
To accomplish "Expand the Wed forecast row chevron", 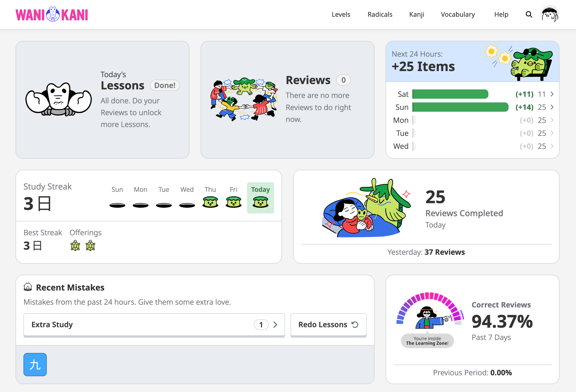I will coord(552,146).
